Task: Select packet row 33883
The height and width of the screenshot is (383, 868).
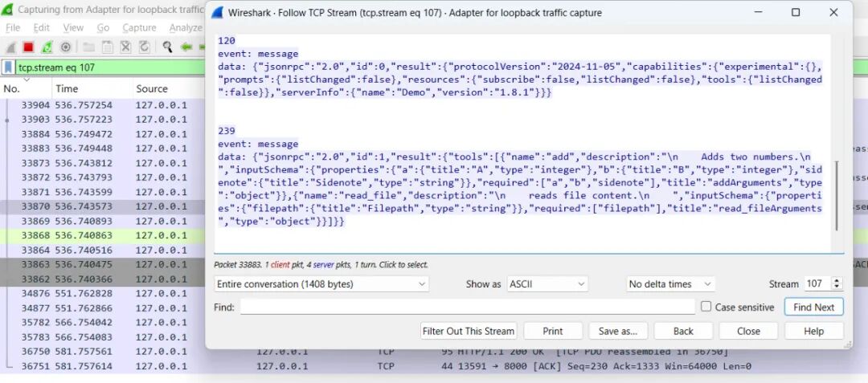Action: (x=102, y=148)
